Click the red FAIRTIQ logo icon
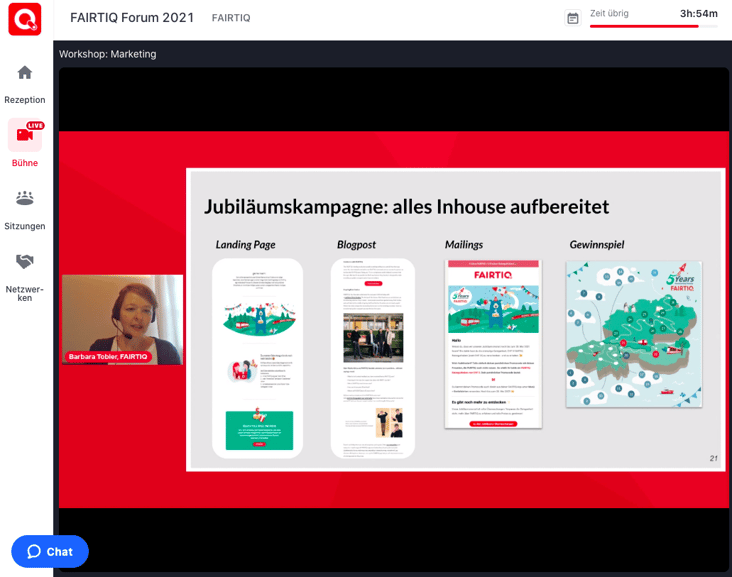Image resolution: width=732 pixels, height=577 pixels. (25, 19)
